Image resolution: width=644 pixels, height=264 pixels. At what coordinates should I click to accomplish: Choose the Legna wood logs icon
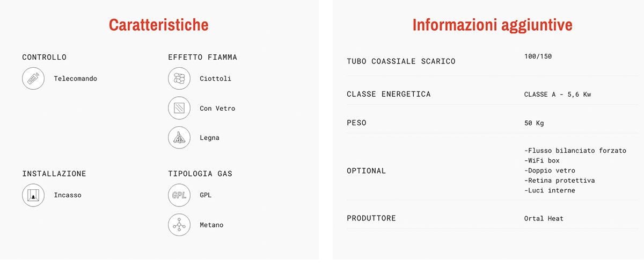[x=179, y=138]
